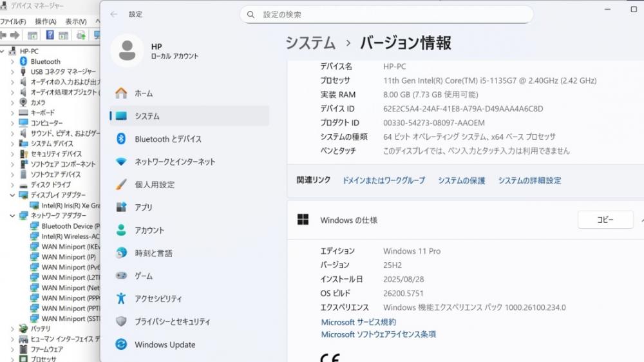Click Device Manager help toolbar icon
Image resolution: width=644 pixels, height=362 pixels.
[50, 35]
